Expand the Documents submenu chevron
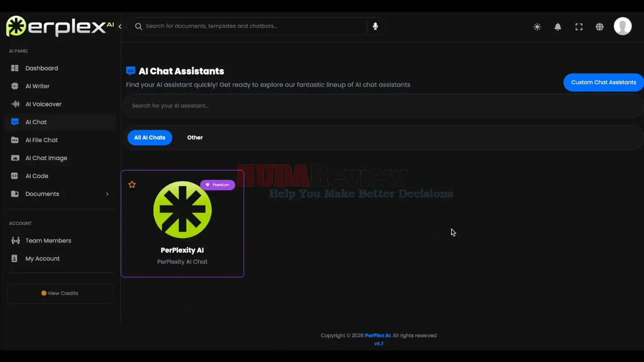This screenshot has width=644, height=362. click(107, 194)
